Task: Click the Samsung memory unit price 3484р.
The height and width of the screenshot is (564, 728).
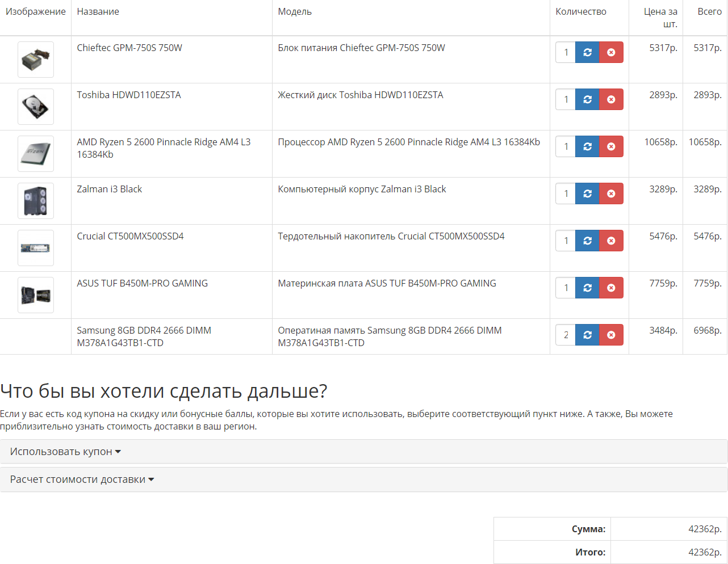Action: coord(663,330)
